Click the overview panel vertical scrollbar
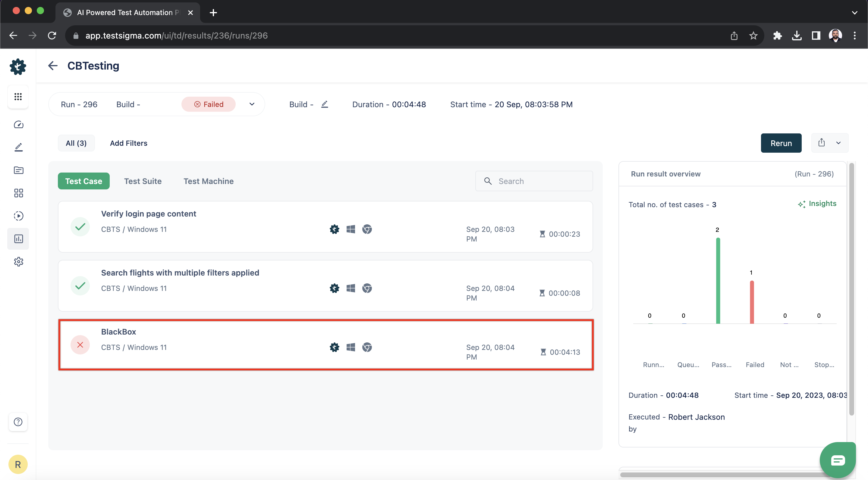Screen dimensions: 868x480 851,289
